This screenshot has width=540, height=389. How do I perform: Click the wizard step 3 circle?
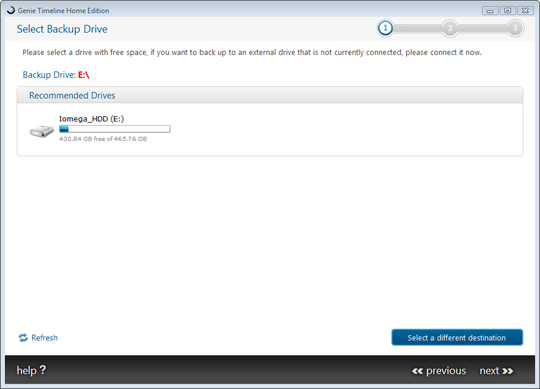[515, 28]
